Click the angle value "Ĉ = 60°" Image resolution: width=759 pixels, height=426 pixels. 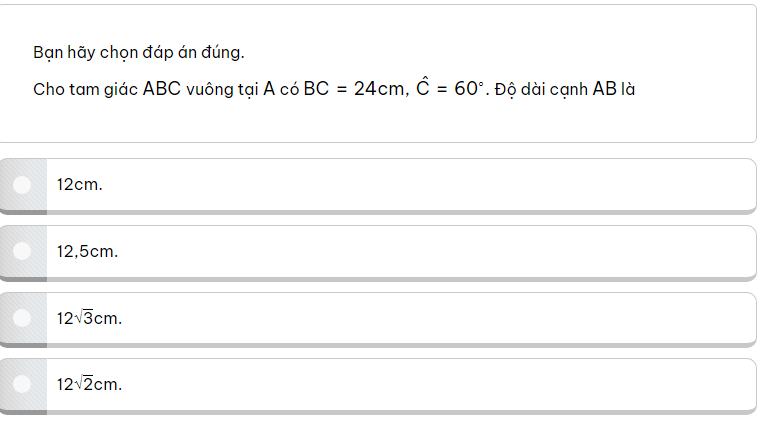point(450,88)
